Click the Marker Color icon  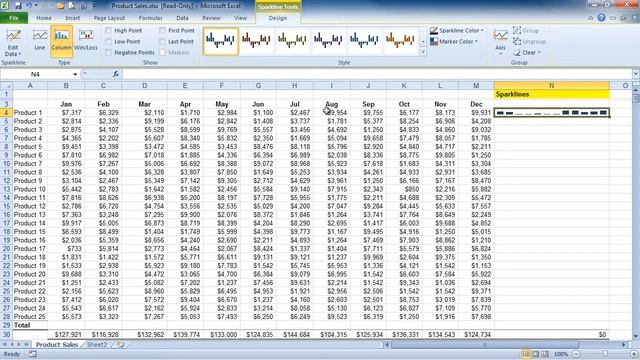[434, 42]
